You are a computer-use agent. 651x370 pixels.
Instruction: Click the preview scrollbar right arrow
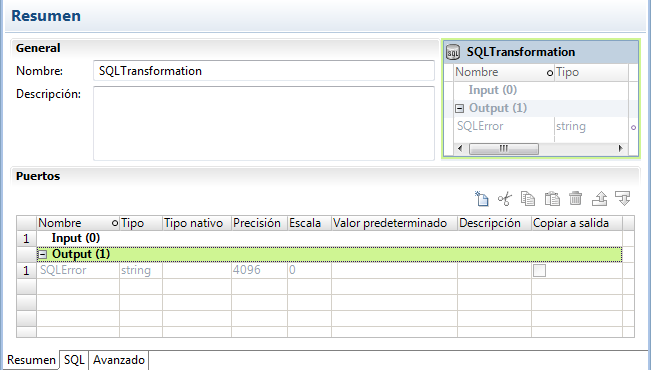point(620,148)
